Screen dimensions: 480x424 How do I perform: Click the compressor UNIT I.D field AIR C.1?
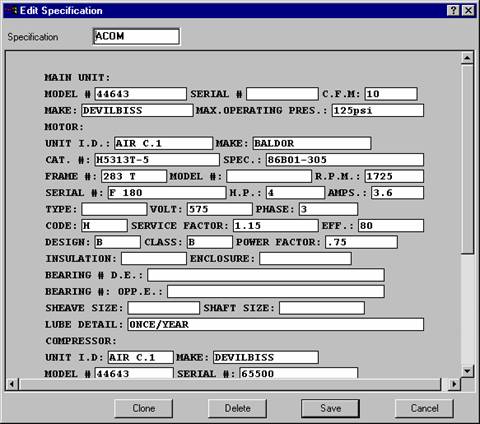(x=140, y=358)
